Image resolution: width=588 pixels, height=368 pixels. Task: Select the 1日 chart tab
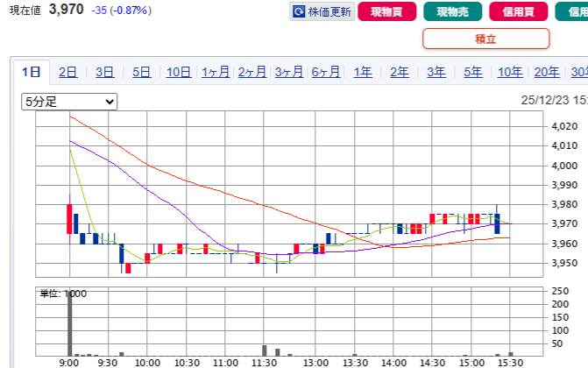point(32,73)
